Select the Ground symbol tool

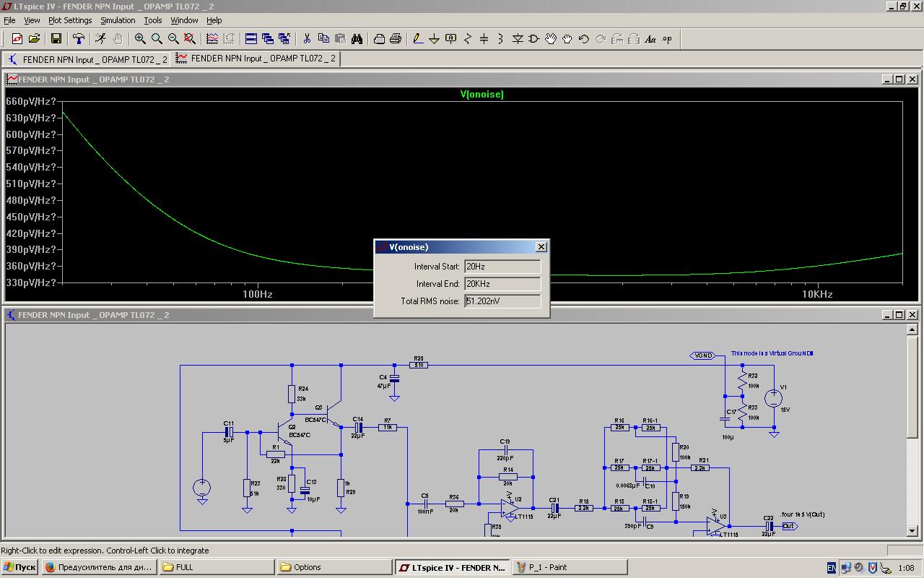(434, 39)
